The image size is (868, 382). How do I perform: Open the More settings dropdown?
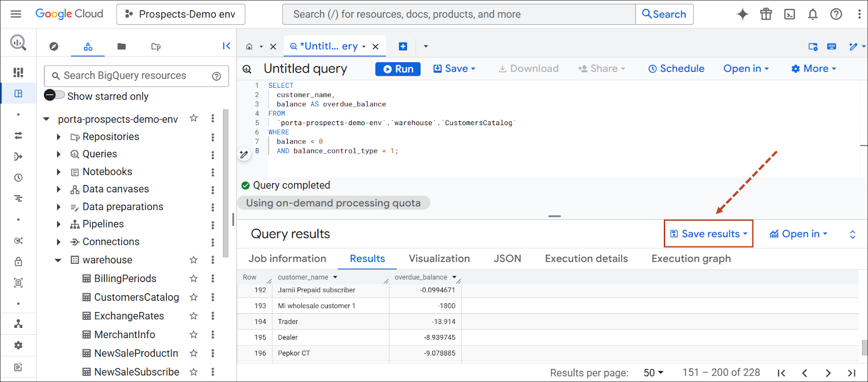(x=814, y=69)
